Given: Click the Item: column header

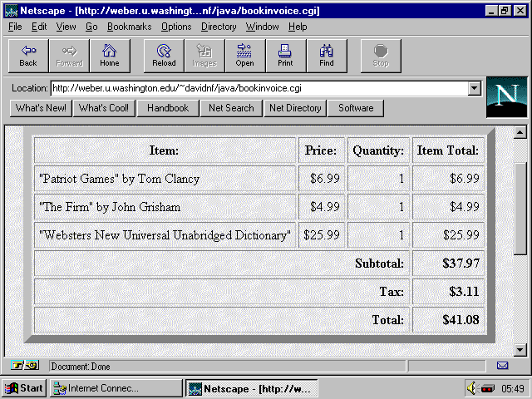Looking at the screenshot, I should pos(165,150).
